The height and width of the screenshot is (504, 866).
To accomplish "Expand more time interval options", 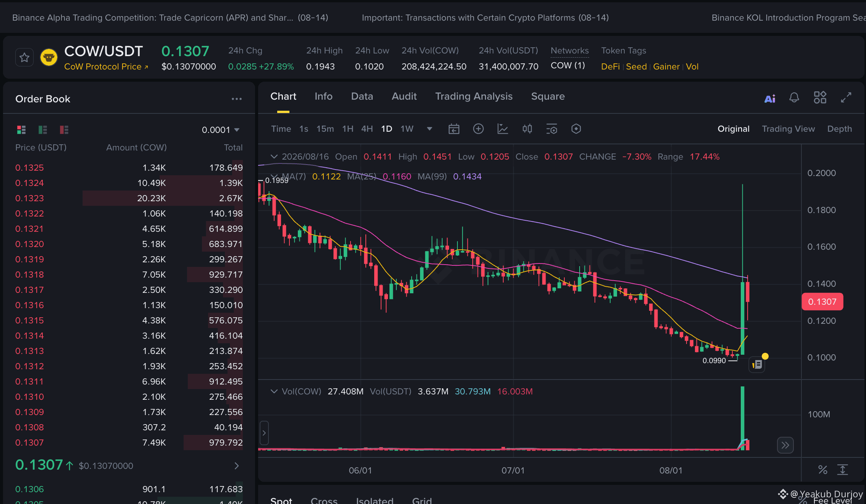I will coord(430,129).
